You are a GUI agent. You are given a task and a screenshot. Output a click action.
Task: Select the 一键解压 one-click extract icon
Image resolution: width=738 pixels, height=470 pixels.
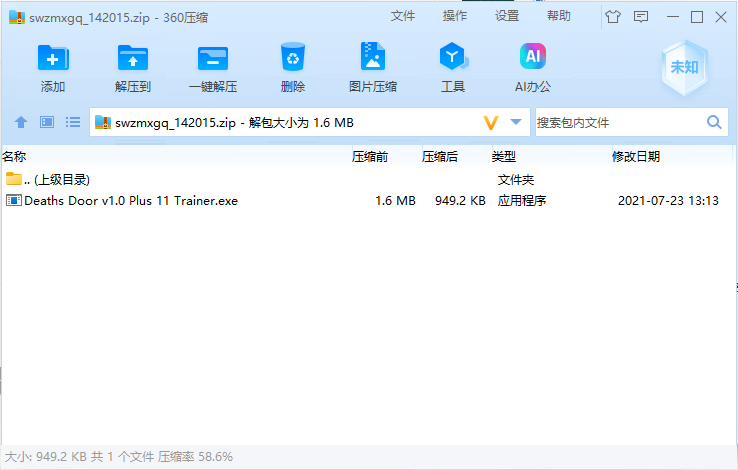213,67
